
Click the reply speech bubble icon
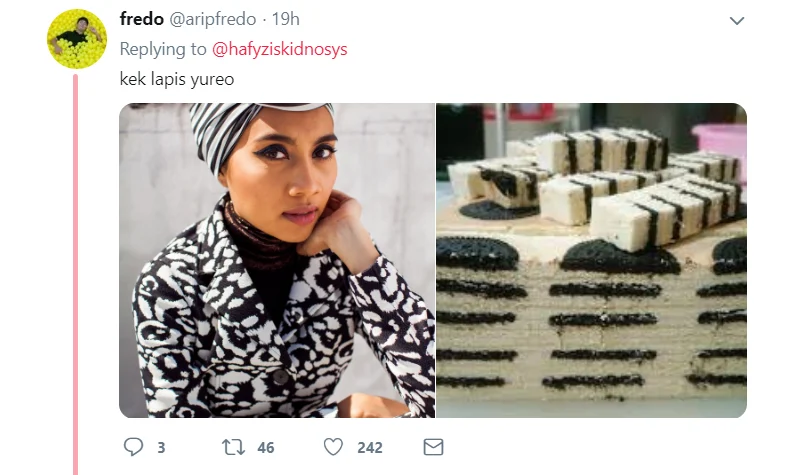click(133, 447)
